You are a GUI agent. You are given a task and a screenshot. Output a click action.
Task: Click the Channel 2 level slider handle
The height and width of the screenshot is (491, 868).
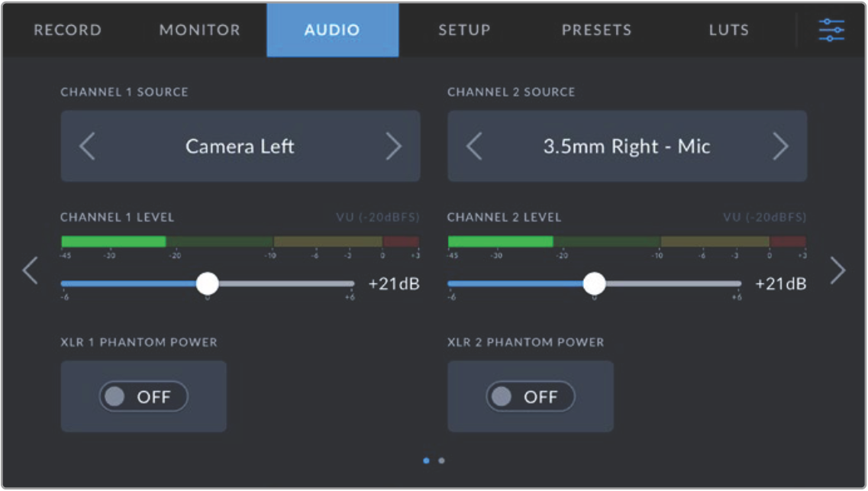(x=594, y=284)
